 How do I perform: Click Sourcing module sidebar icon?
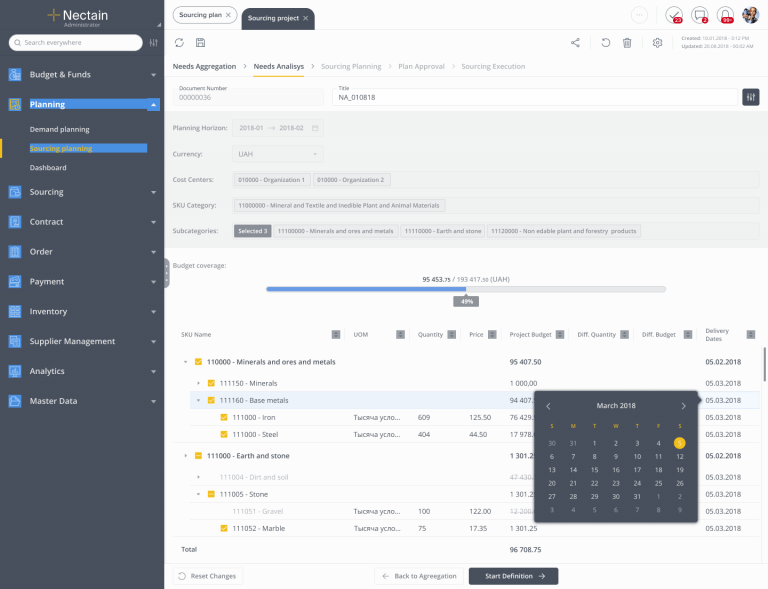tap(15, 192)
